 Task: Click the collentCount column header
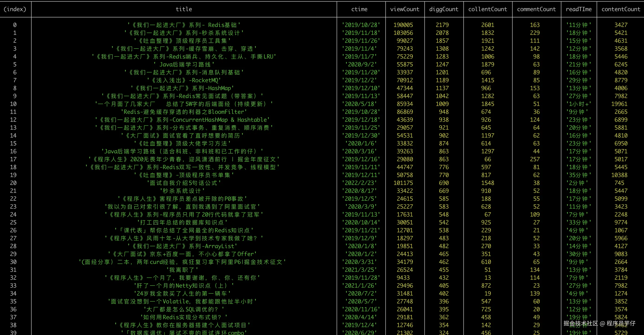tap(488, 9)
